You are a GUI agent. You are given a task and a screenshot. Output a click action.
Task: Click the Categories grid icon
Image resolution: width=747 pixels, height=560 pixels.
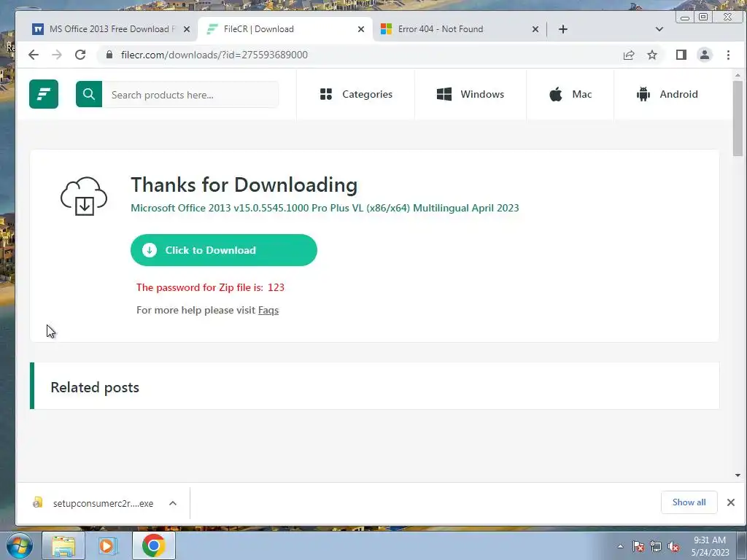click(326, 94)
